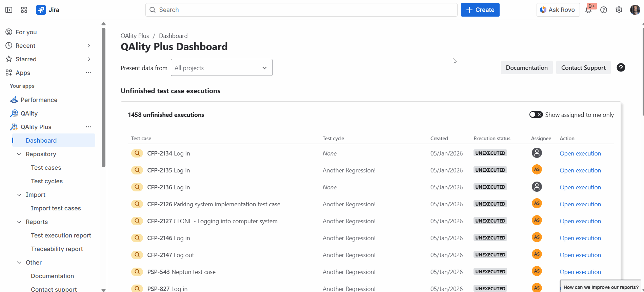Viewport: 644px width, 292px height.
Task: Click the test case icon for CFP-2147
Action: coord(137,255)
